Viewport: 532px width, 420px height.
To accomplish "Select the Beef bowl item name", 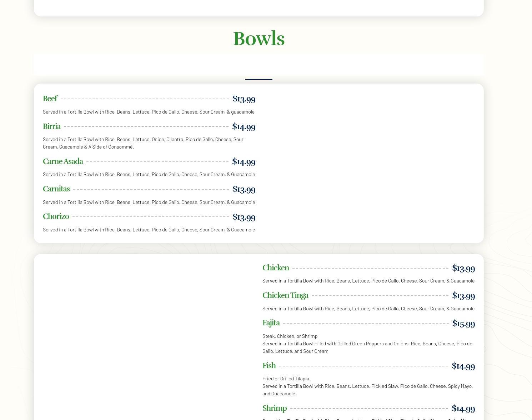I will (x=50, y=99).
